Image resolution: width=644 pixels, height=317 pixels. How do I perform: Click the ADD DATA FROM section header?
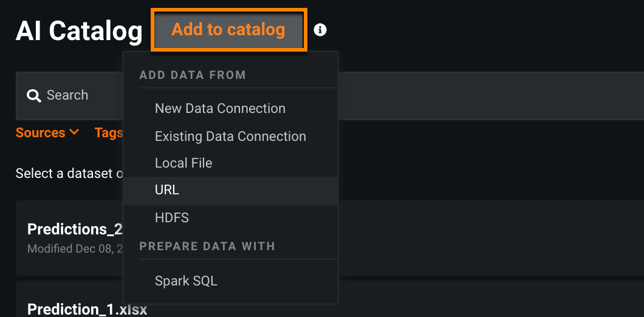click(193, 75)
